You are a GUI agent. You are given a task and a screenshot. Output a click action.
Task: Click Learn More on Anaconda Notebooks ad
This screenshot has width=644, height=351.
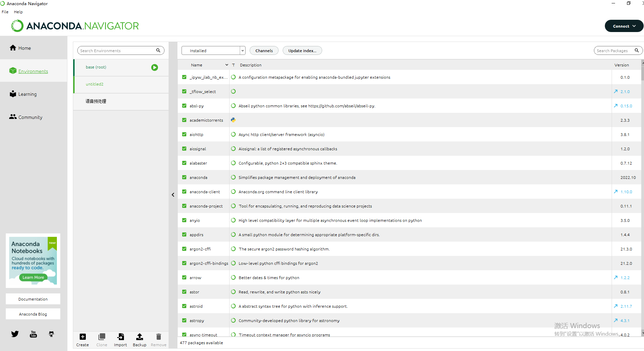[33, 277]
